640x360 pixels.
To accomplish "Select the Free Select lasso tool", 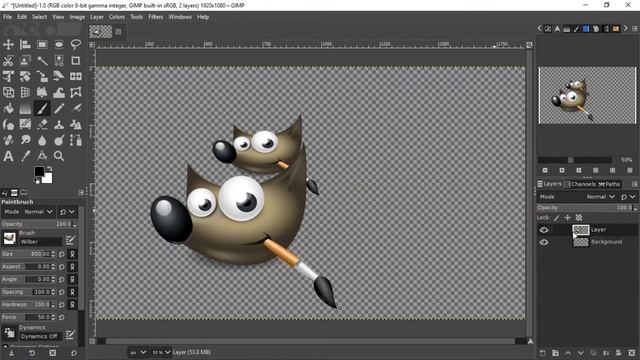I will coord(76,44).
